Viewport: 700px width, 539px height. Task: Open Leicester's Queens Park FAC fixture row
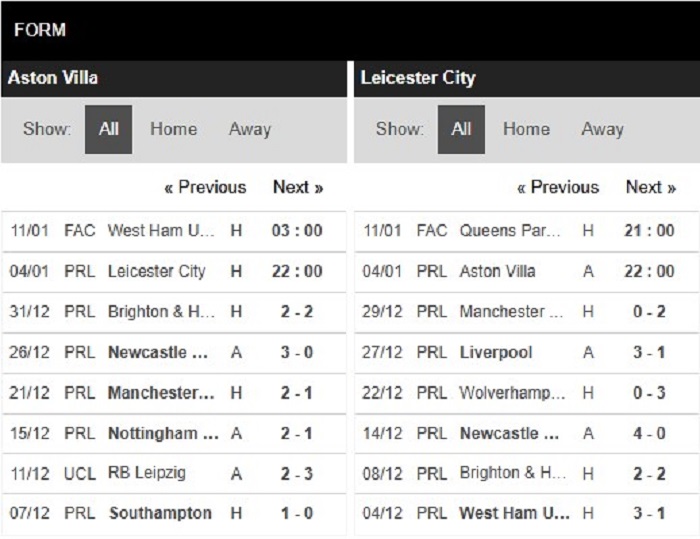[x=527, y=231]
